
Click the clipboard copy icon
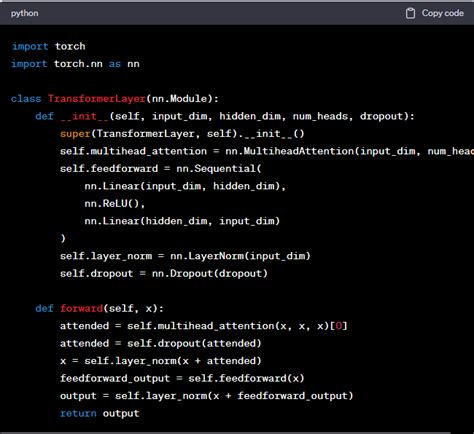[x=410, y=13]
